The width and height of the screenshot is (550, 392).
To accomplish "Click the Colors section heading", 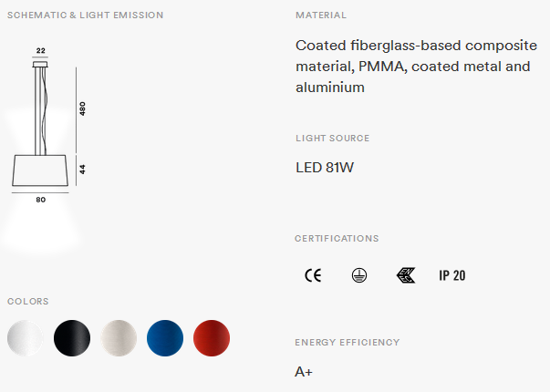I will tap(28, 301).
